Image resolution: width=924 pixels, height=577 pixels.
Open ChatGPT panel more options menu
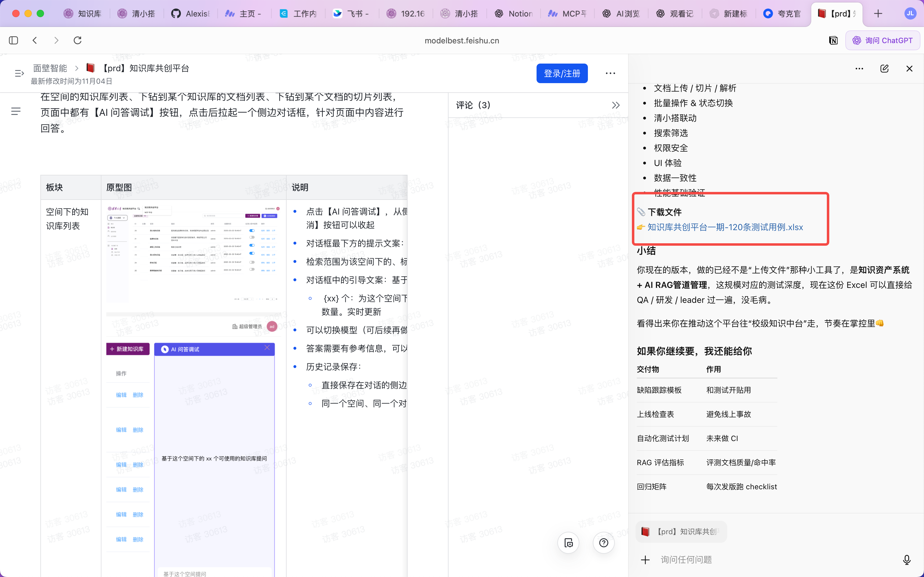[x=859, y=69]
